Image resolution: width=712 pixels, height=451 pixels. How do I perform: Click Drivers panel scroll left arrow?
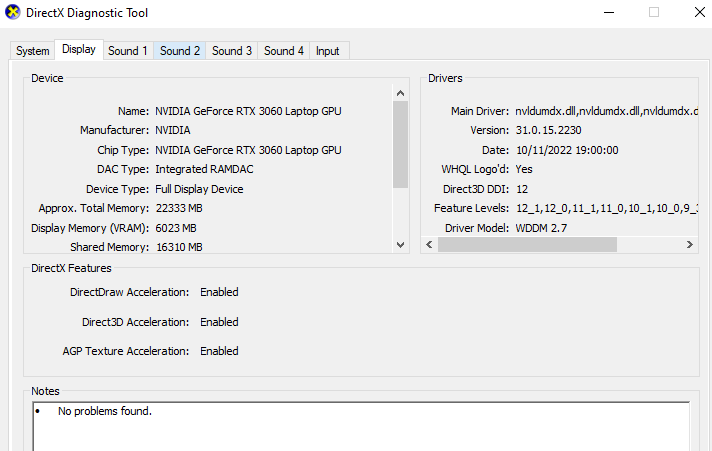click(x=429, y=245)
